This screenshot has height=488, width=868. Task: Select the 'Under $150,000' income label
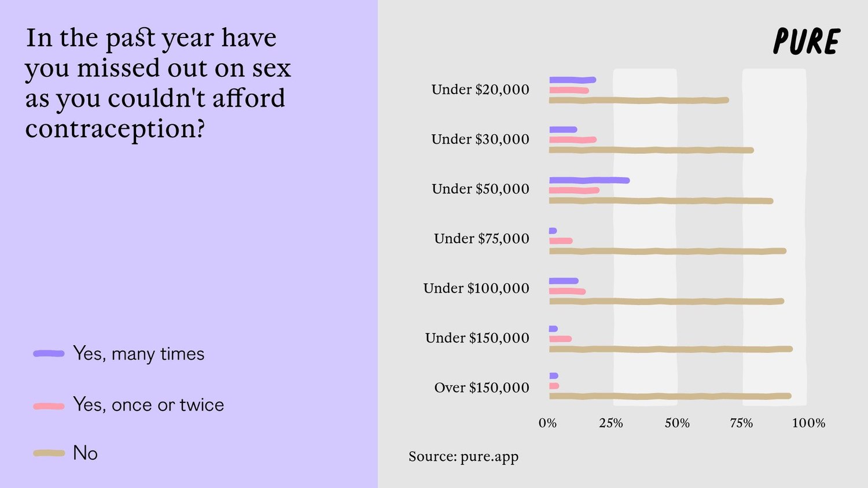coord(477,338)
